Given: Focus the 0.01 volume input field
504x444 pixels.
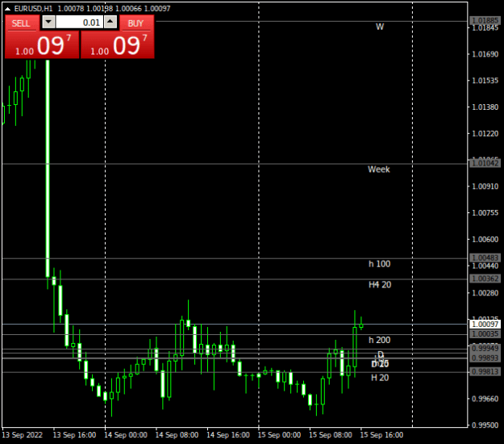Looking at the screenshot, I should (79, 23).
